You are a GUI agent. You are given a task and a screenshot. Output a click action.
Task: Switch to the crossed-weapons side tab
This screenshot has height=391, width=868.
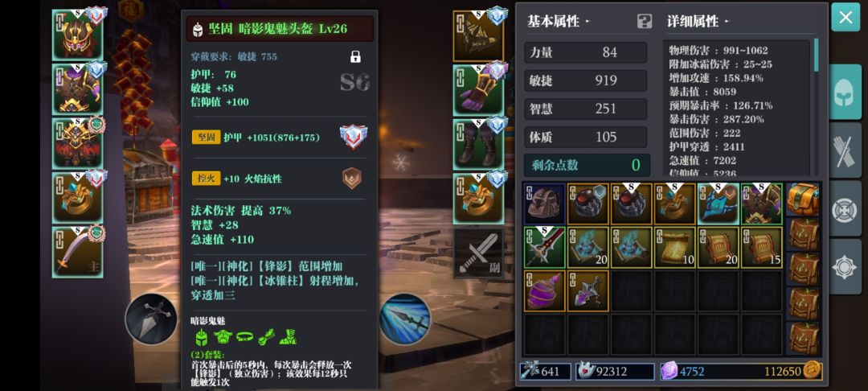click(x=845, y=150)
